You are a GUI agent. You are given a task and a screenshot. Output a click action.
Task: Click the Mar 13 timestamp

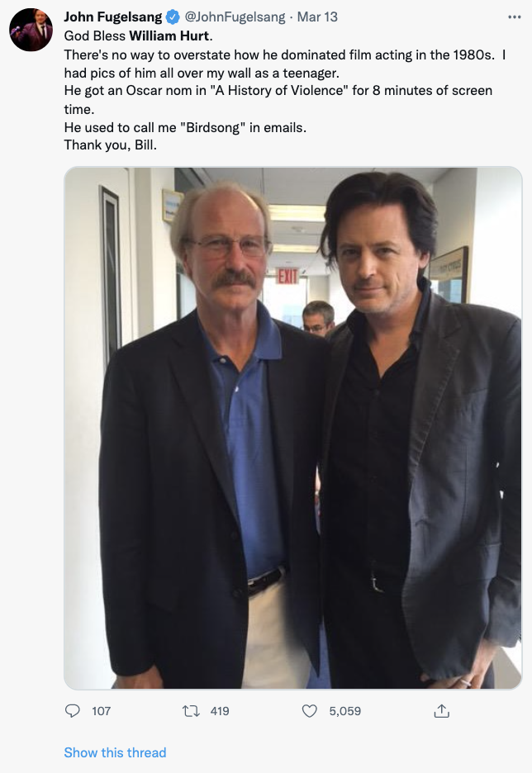click(317, 17)
